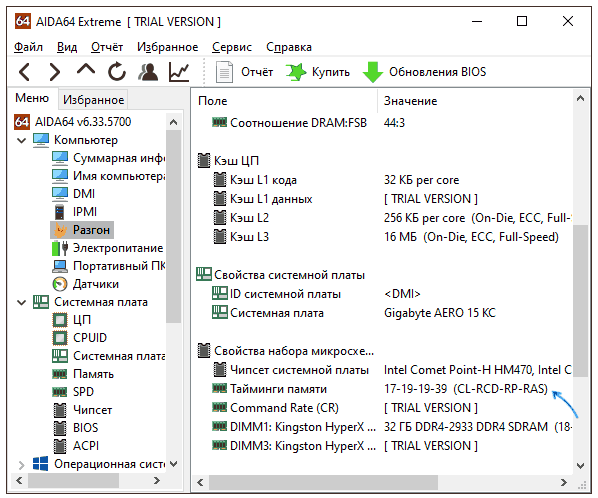
Task: Click the Gigabyte AERO 15 KC value
Action: [x=440, y=313]
